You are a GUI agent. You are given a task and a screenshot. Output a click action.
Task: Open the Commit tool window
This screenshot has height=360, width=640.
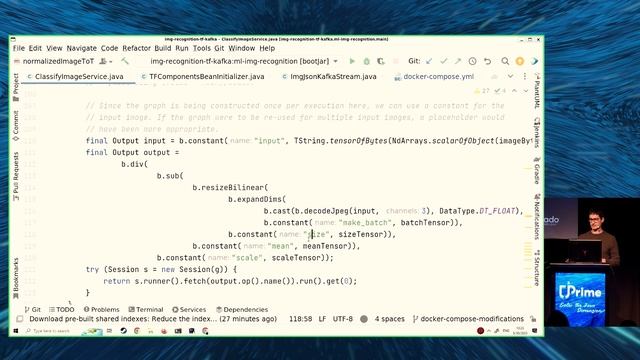pos(16,126)
